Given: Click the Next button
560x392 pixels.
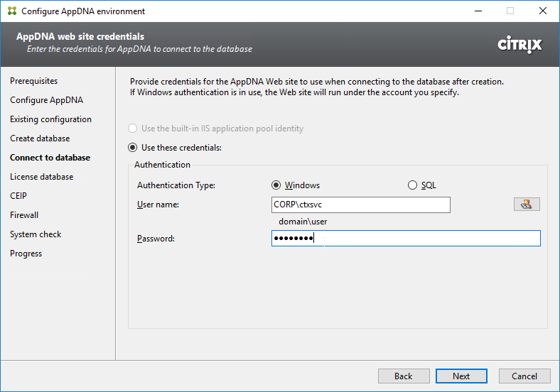Looking at the screenshot, I should click(461, 376).
